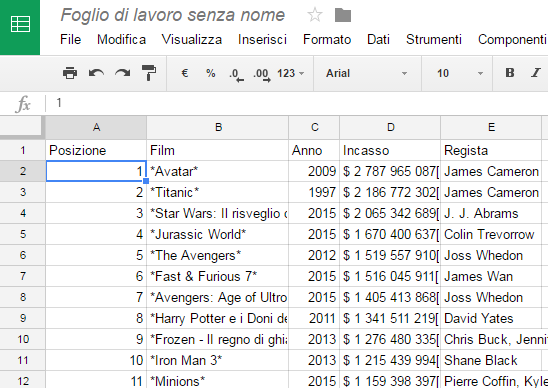Click the 'Regista' header cell
This screenshot has width=548, height=388.
[x=491, y=150]
